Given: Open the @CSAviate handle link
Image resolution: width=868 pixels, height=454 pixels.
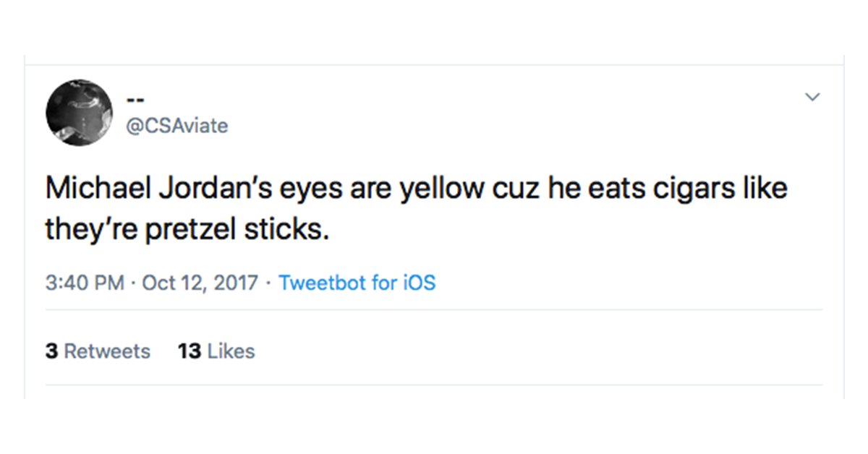Looking at the screenshot, I should (177, 126).
